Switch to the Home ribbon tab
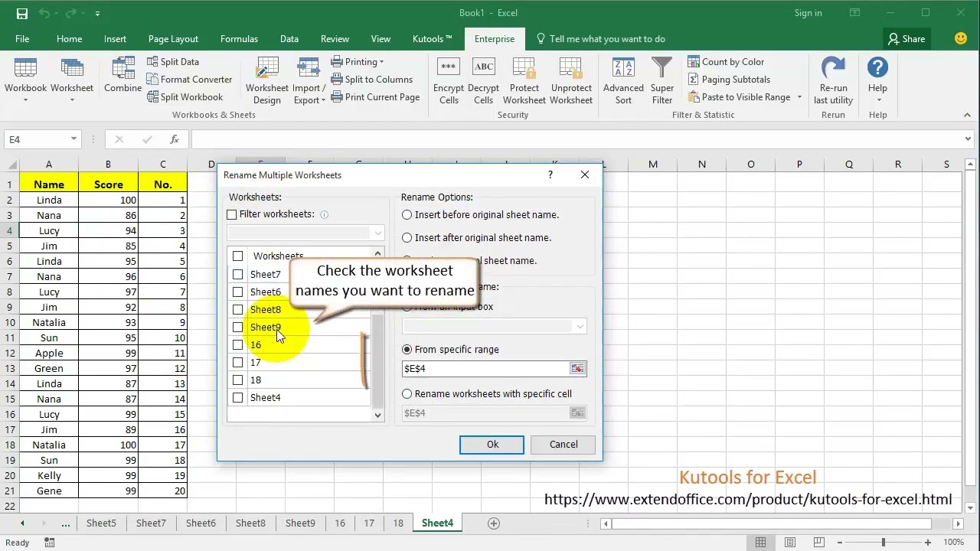Screen dimensions: 980x551 [69, 39]
